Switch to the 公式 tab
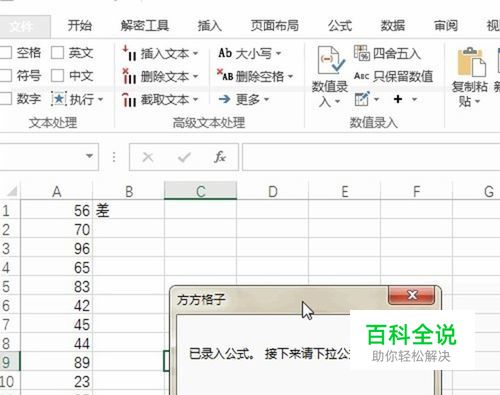Image resolution: width=500 pixels, height=395 pixels. point(339,26)
